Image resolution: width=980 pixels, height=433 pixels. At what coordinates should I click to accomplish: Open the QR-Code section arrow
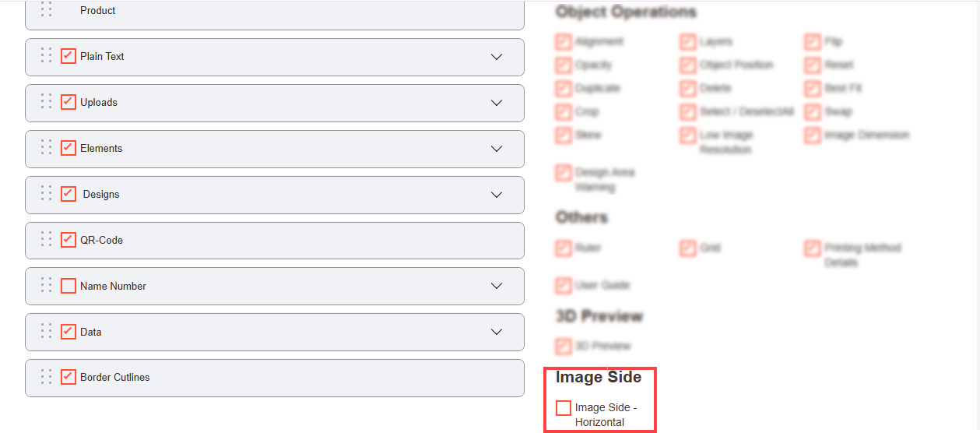coord(497,241)
